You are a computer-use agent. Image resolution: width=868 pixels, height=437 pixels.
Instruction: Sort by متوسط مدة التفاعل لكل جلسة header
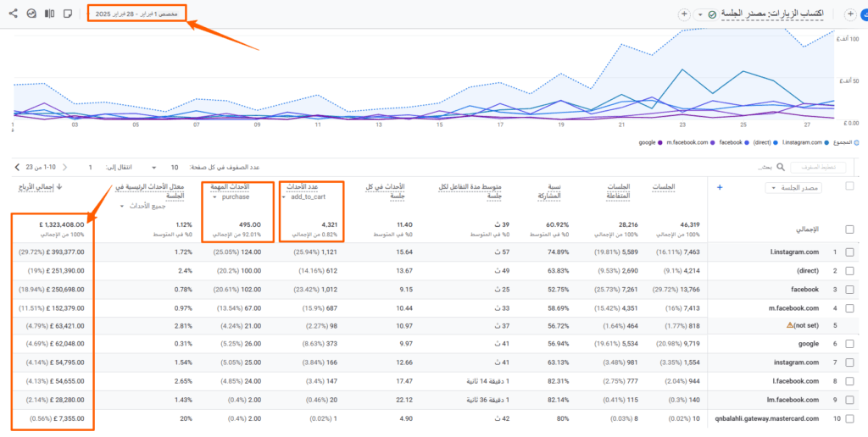tap(470, 192)
